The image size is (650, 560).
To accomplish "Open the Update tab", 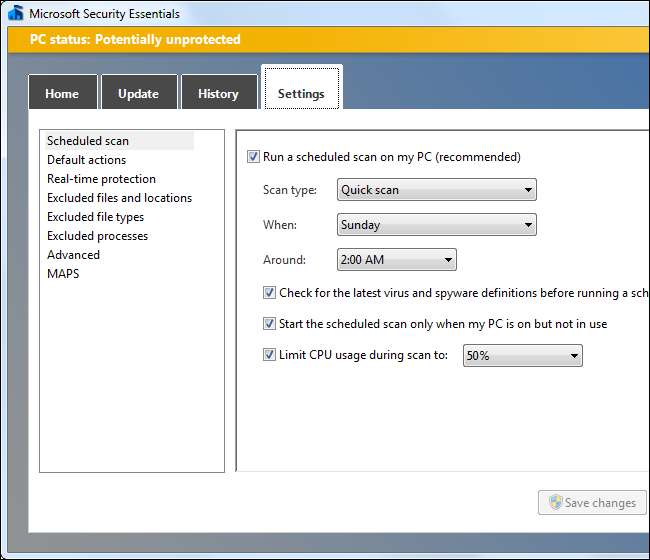I will (138, 93).
